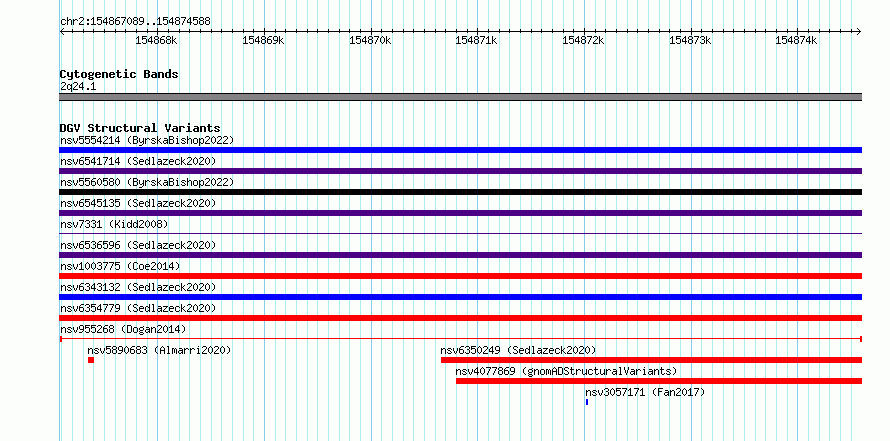890x441 pixels.
Task: Open nsv5554214 (ByrskaBishop2022) variant label
Action: coord(147,140)
